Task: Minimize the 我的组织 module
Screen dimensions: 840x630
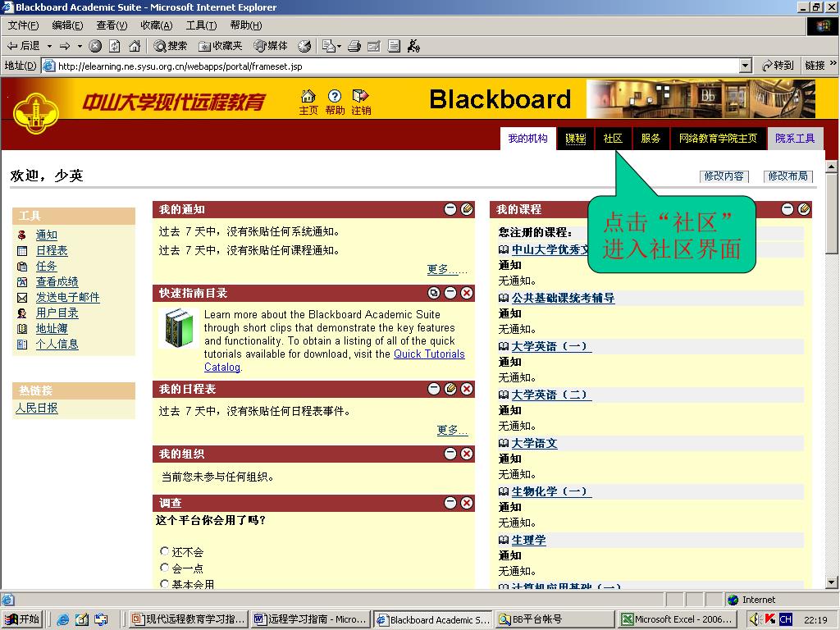Action: (450, 454)
